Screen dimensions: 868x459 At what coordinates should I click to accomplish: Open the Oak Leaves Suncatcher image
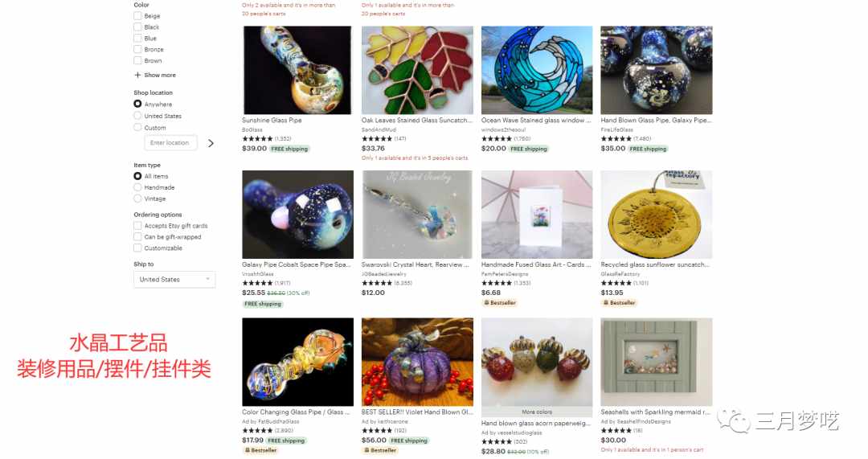tap(417, 70)
